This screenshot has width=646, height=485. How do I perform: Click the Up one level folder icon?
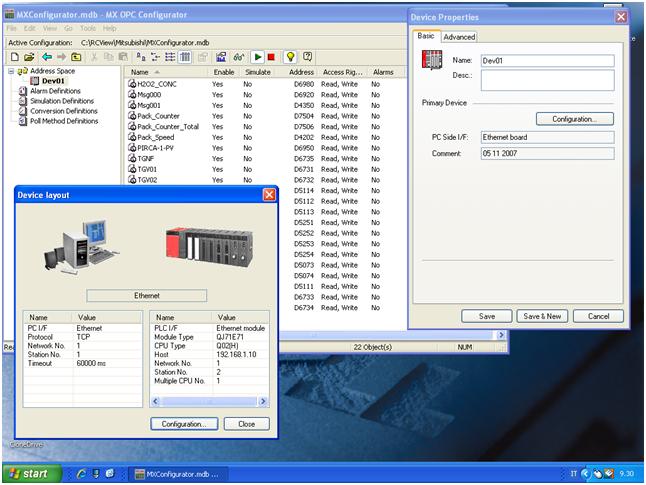tap(76, 57)
